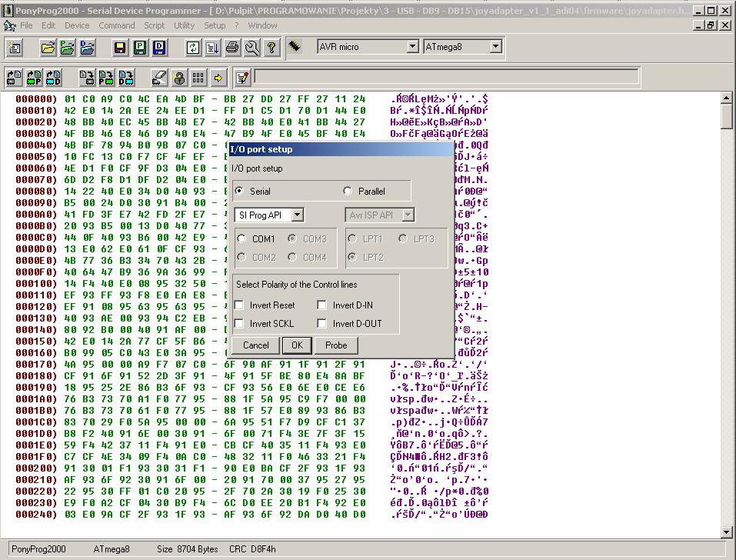
Task: Click the New Window toolbar icon
Action: coord(15,48)
